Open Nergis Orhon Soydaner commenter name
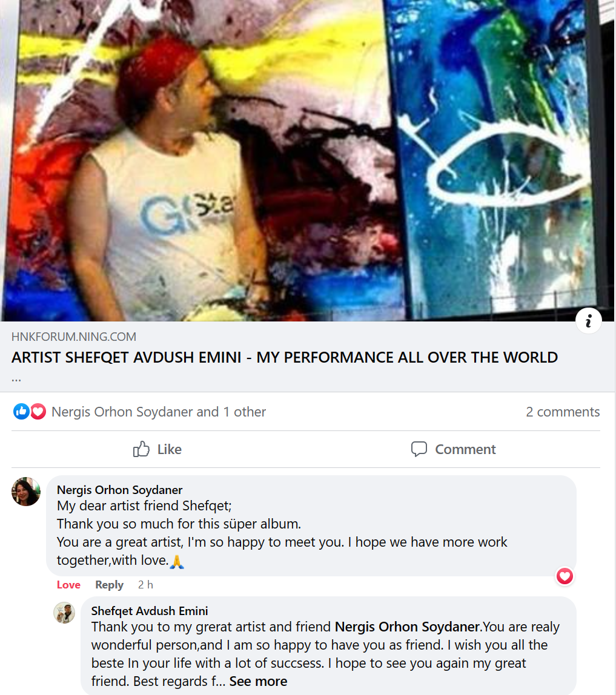Screen dimensions: 616x695 (x=120, y=490)
